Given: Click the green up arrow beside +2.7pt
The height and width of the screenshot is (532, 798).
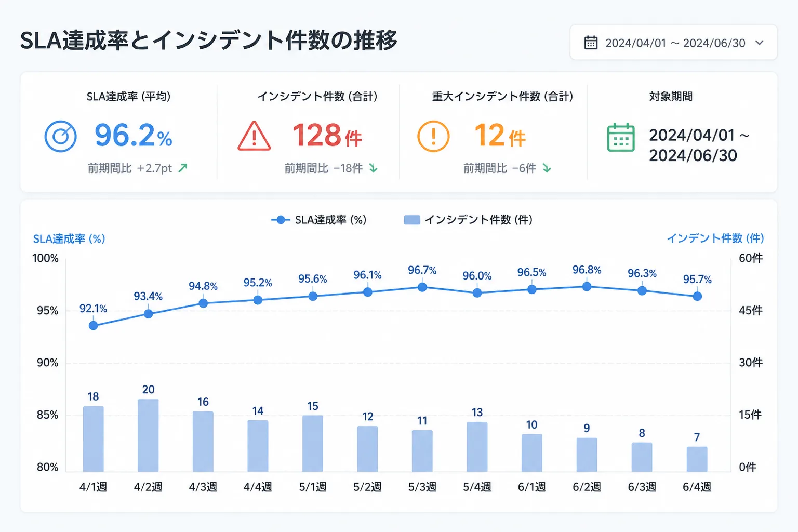Looking at the screenshot, I should pos(183,168).
